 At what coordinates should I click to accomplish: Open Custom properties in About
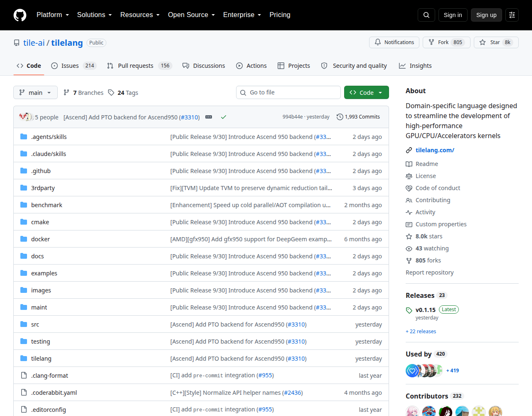436,224
